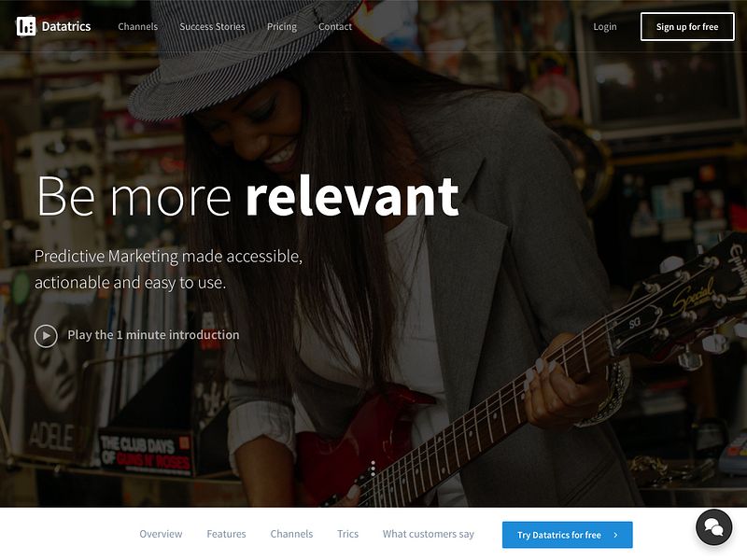Click the Be more relevant headline
Screen dimensions: 747x560
point(248,196)
